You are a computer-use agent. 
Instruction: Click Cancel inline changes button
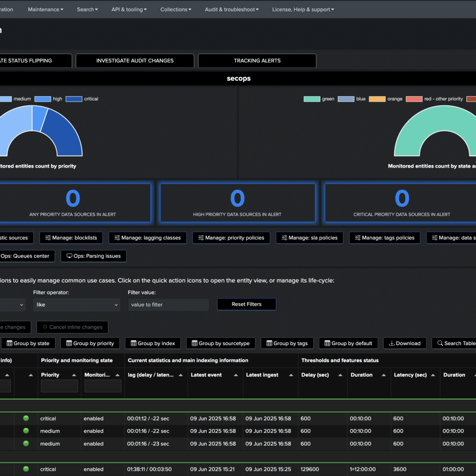[x=72, y=327]
